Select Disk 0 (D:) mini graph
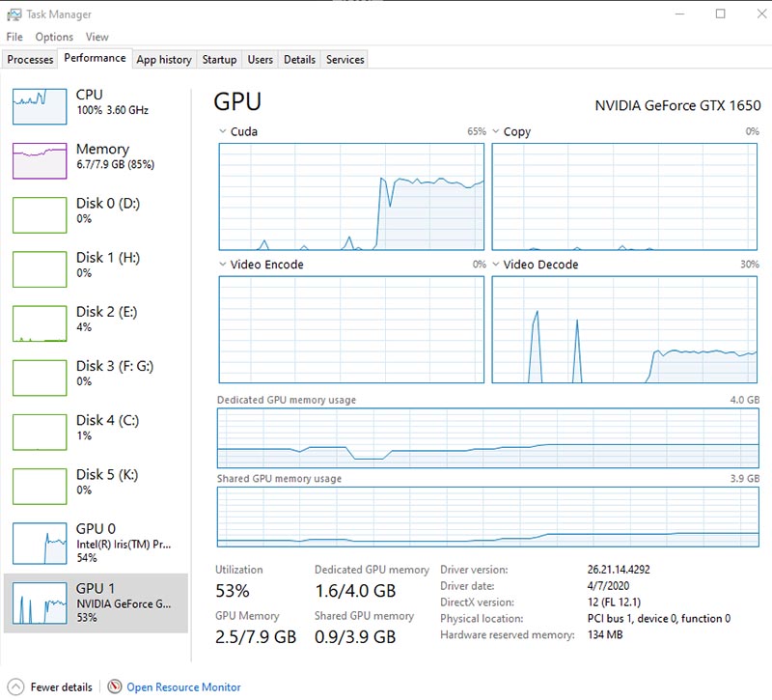 (x=40, y=214)
